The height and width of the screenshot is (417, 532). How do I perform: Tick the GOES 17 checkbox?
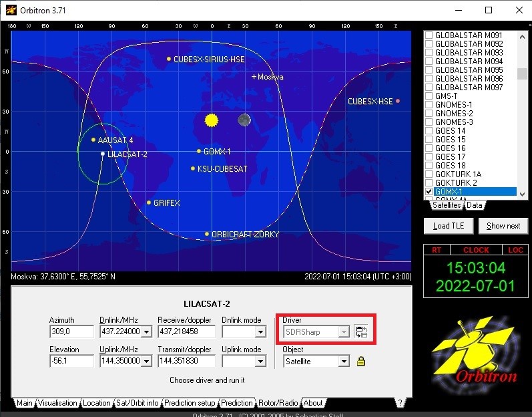(429, 157)
